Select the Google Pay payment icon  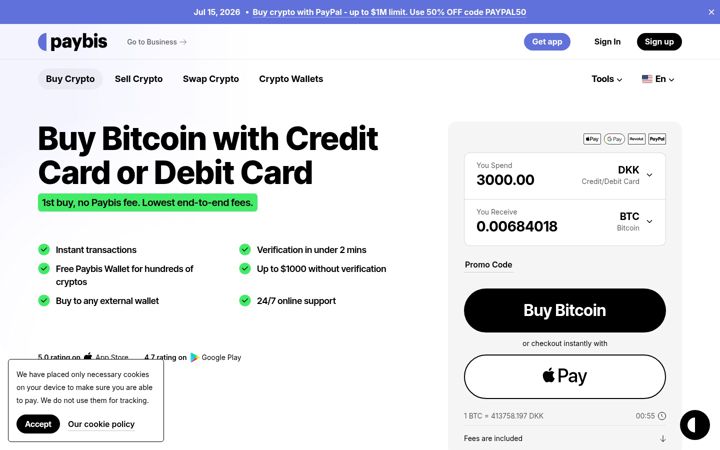point(614,139)
